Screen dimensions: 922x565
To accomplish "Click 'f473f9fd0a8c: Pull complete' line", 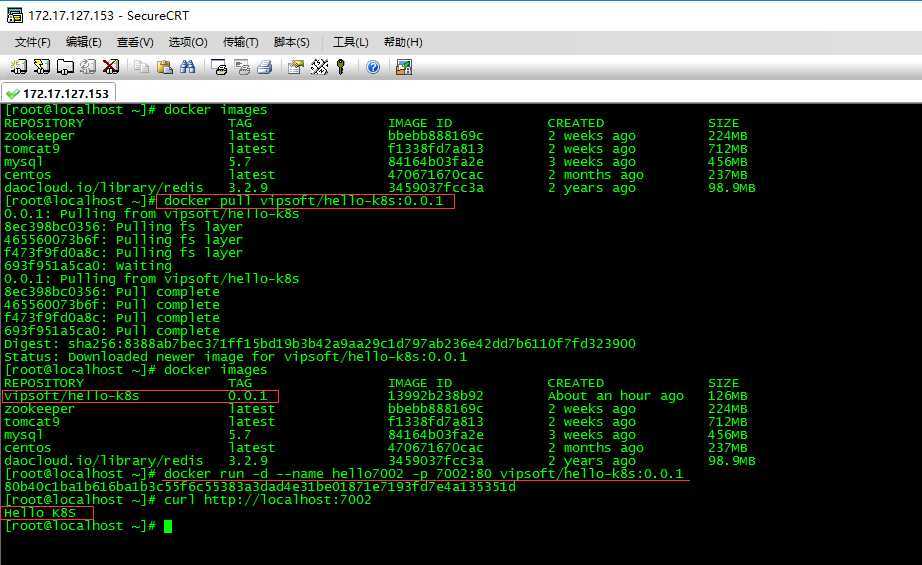I will coord(112,317).
